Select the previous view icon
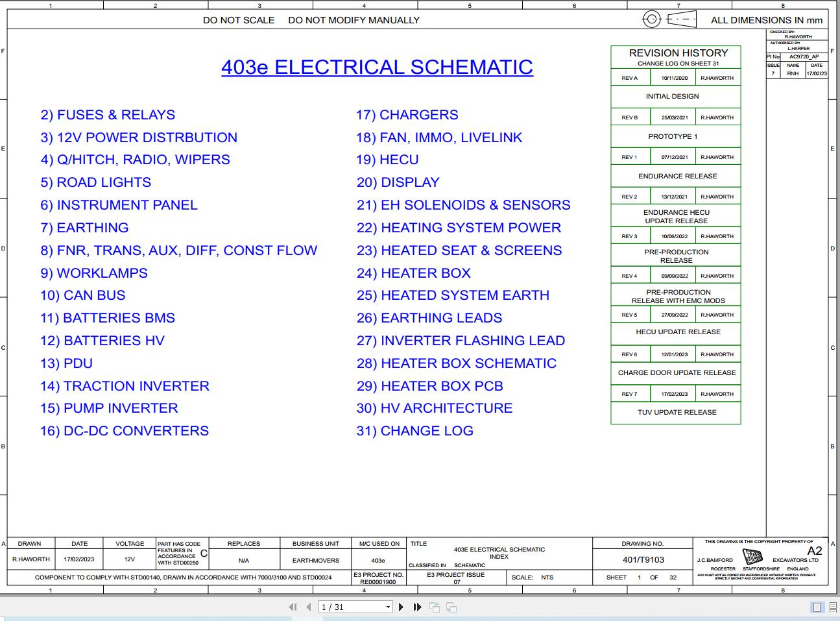The height and width of the screenshot is (621, 840). 434,607
